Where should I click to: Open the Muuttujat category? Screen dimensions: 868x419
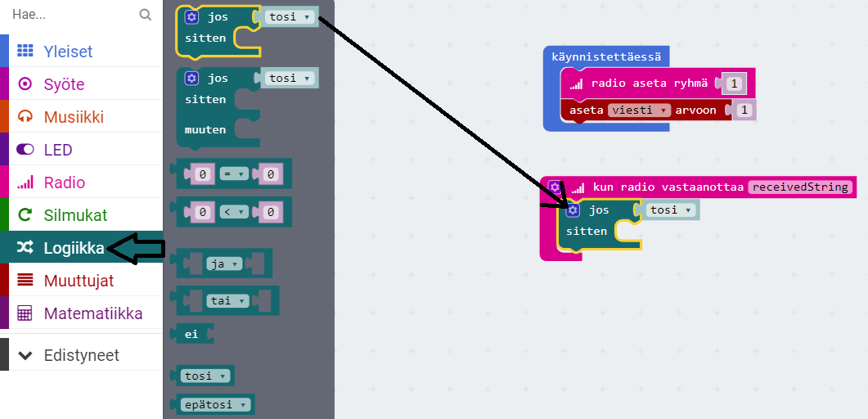pos(78,281)
